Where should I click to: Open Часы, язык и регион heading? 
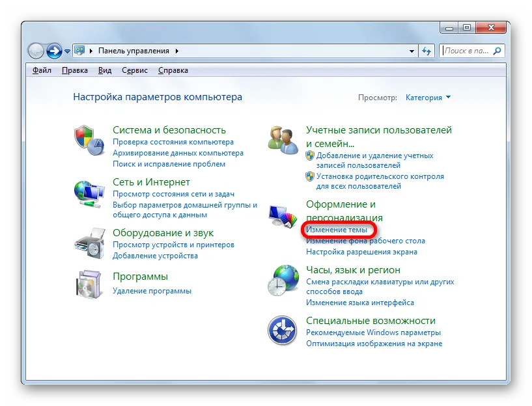pos(353,270)
